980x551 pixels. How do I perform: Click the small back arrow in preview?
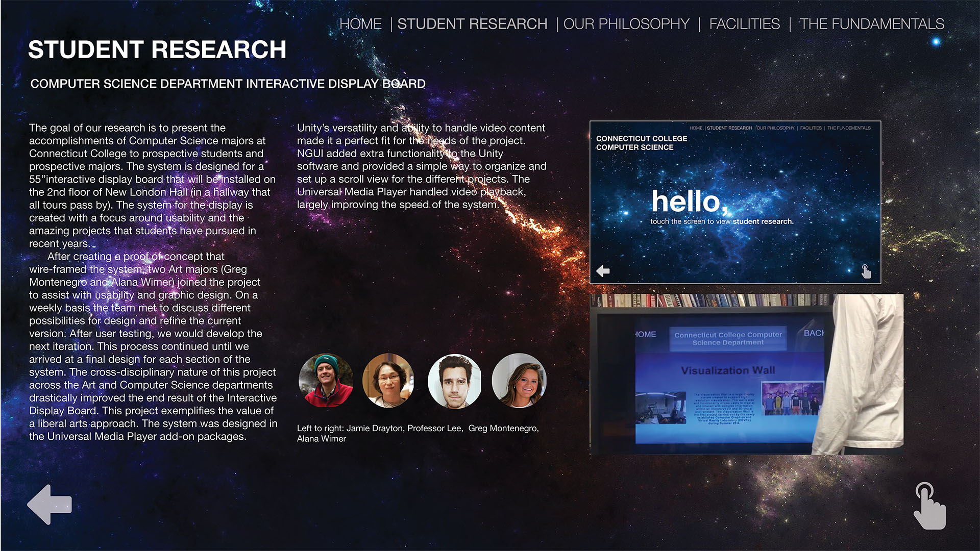pyautogui.click(x=603, y=271)
